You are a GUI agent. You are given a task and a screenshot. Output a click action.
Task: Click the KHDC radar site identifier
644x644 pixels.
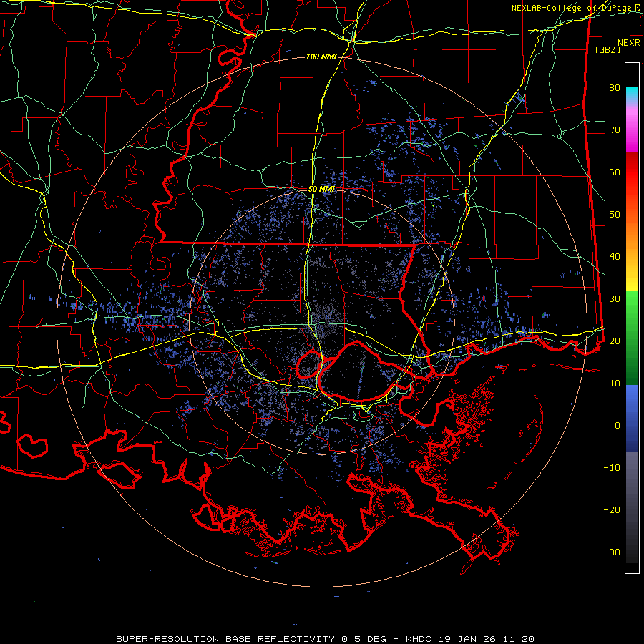[x=418, y=639]
